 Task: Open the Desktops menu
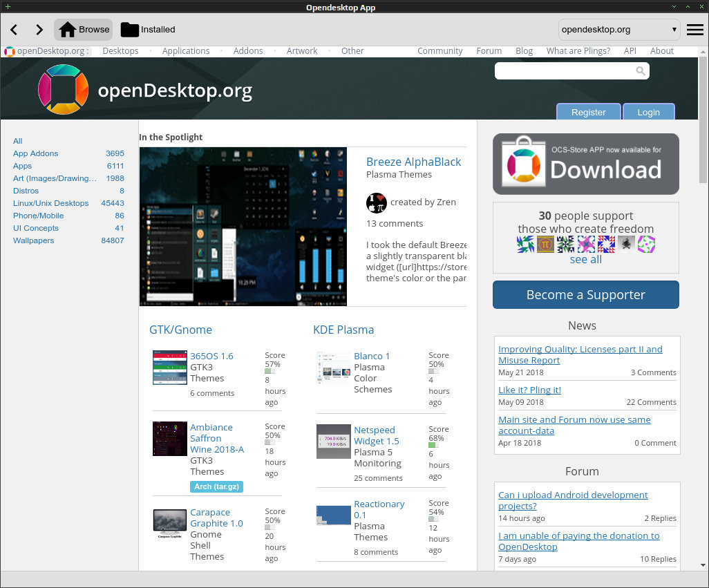pyautogui.click(x=120, y=51)
